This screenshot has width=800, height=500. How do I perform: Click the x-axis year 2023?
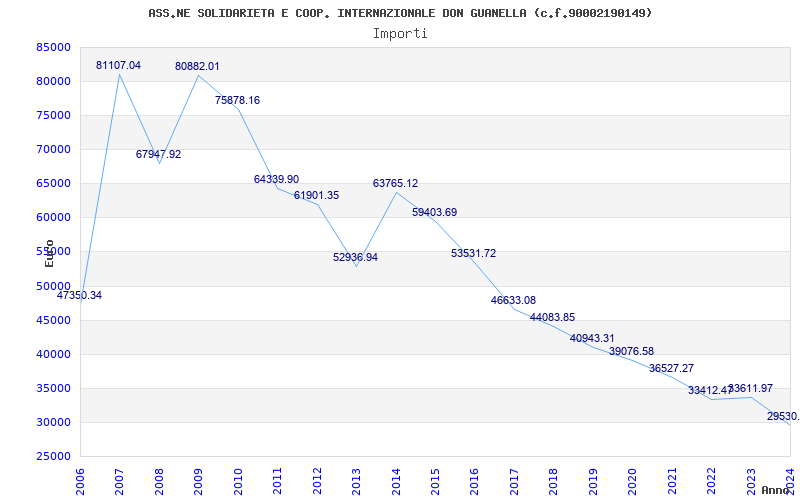coord(751,481)
